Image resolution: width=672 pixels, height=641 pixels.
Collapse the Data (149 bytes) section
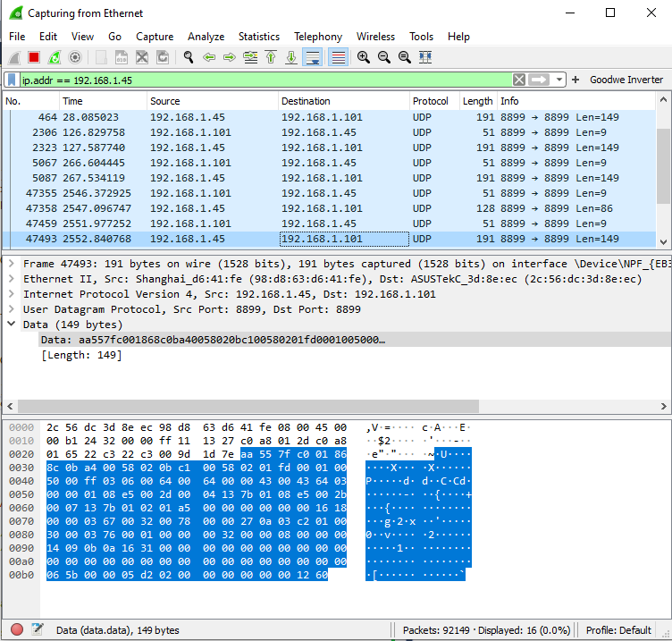click(x=12, y=325)
